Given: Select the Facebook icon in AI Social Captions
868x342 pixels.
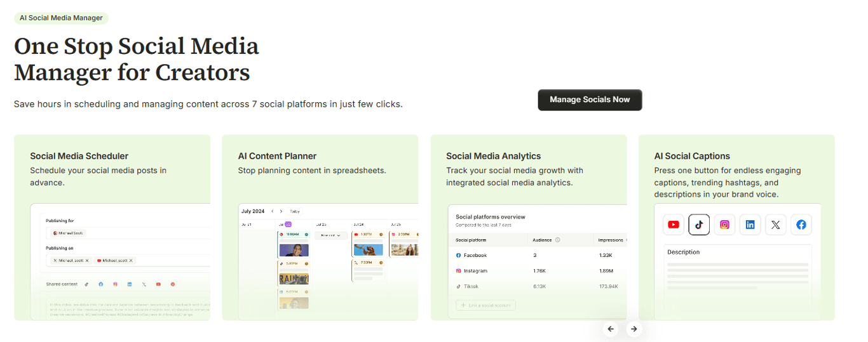Looking at the screenshot, I should [801, 225].
